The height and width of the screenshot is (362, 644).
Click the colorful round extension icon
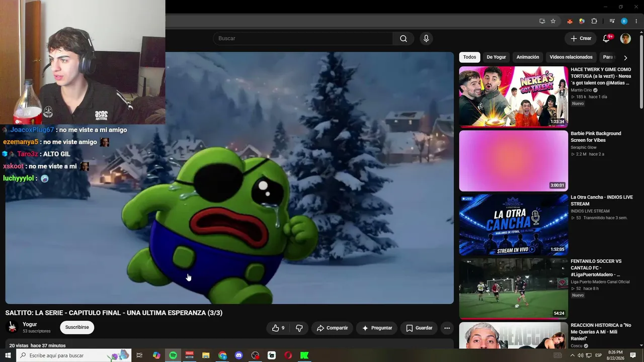pyautogui.click(x=582, y=21)
